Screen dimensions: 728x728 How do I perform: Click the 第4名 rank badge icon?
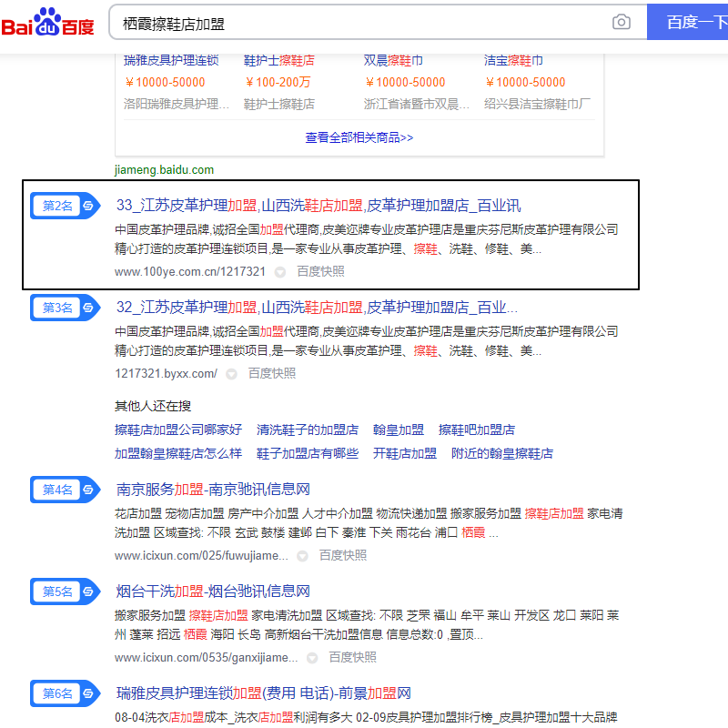pyautogui.click(x=65, y=490)
